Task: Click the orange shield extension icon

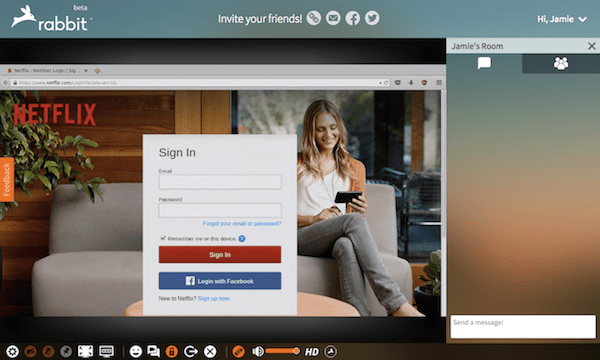Action: tap(424, 83)
